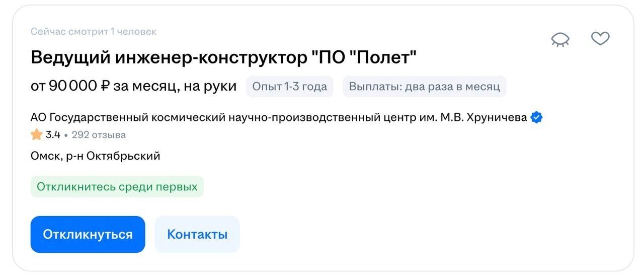Open the vacancy title Ведущий инженер-конструктор
Image resolution: width=644 pixels, height=280 pixels.
tap(166, 57)
